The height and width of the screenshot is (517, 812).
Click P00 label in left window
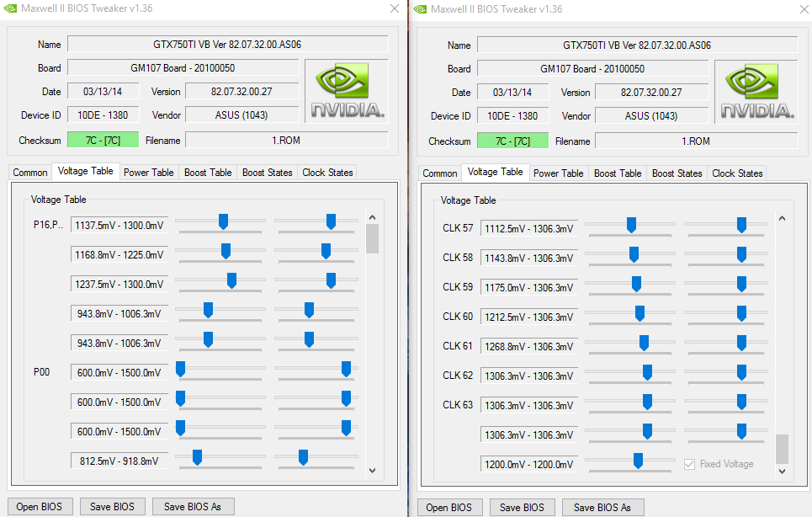(x=41, y=372)
